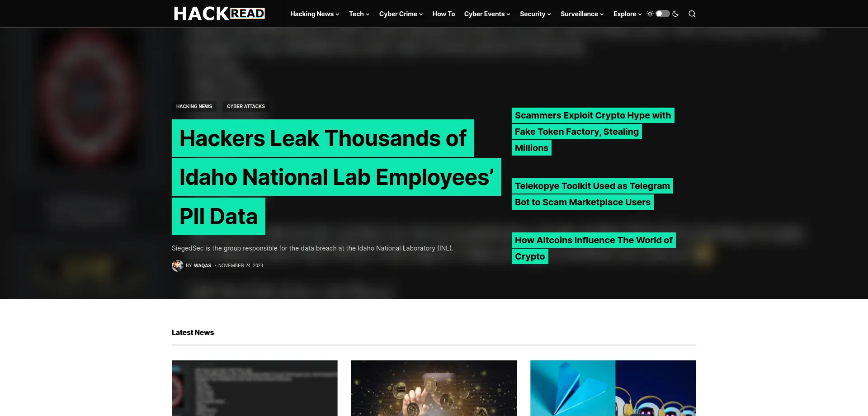Image resolution: width=868 pixels, height=416 pixels.
Task: Click the CYBER ATTACKS category tag
Action: (246, 106)
